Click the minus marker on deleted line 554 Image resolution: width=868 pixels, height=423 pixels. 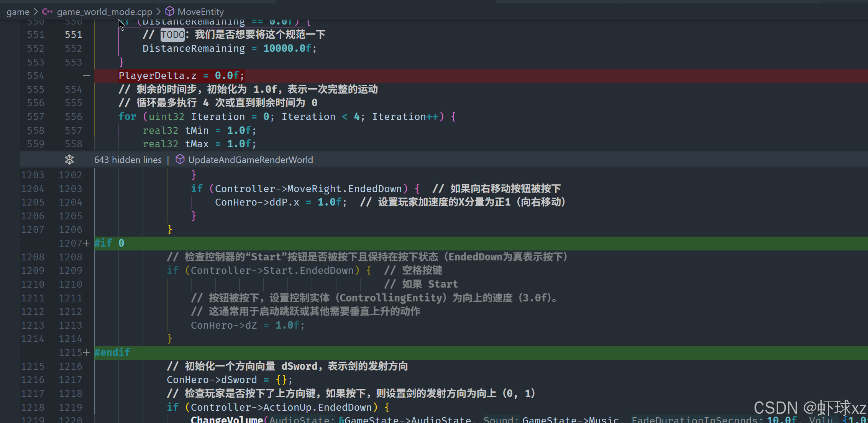coord(87,76)
